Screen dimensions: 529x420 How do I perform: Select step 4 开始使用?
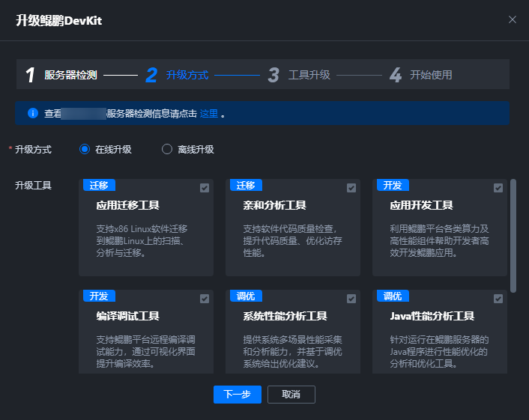[x=420, y=75]
